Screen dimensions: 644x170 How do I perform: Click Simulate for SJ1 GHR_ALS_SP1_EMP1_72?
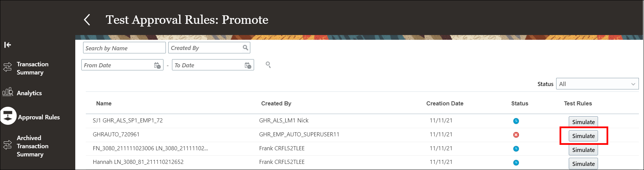(583, 122)
